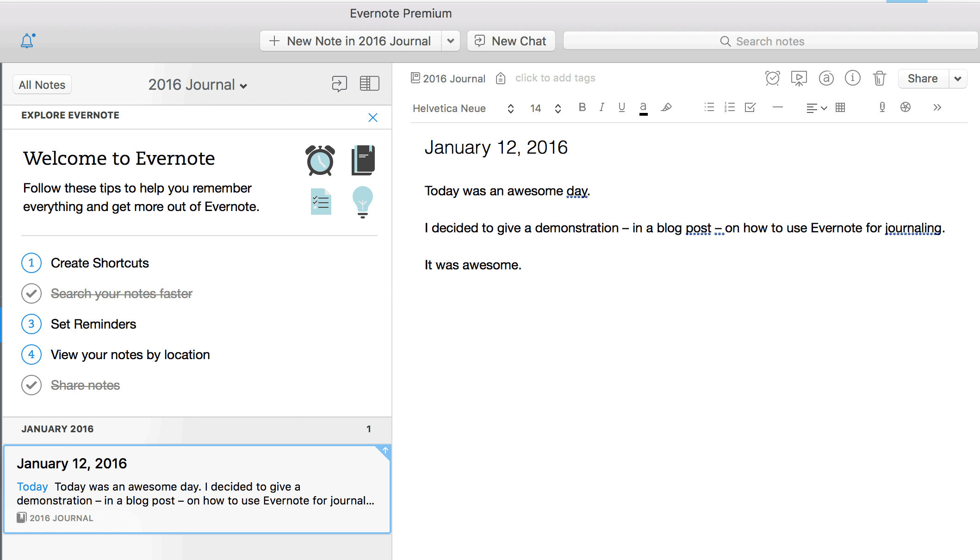980x560 pixels.
Task: Insert a checkbox to-do
Action: click(751, 107)
